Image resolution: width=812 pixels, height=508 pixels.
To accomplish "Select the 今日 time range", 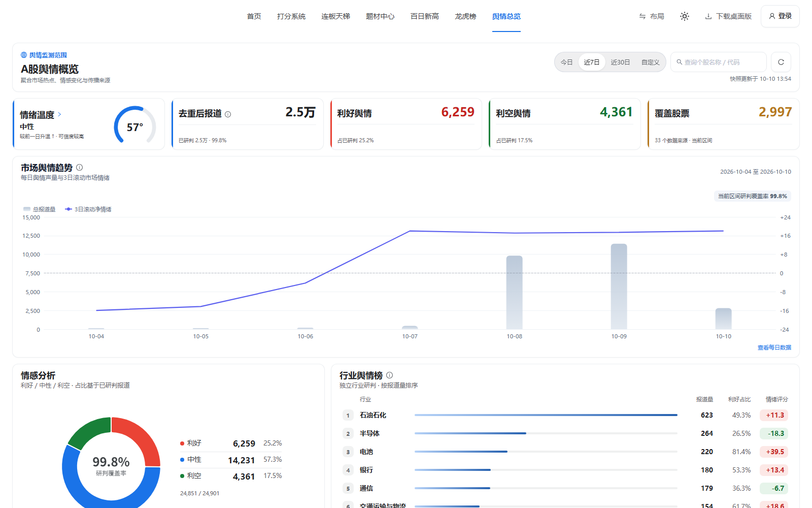I will pos(567,62).
